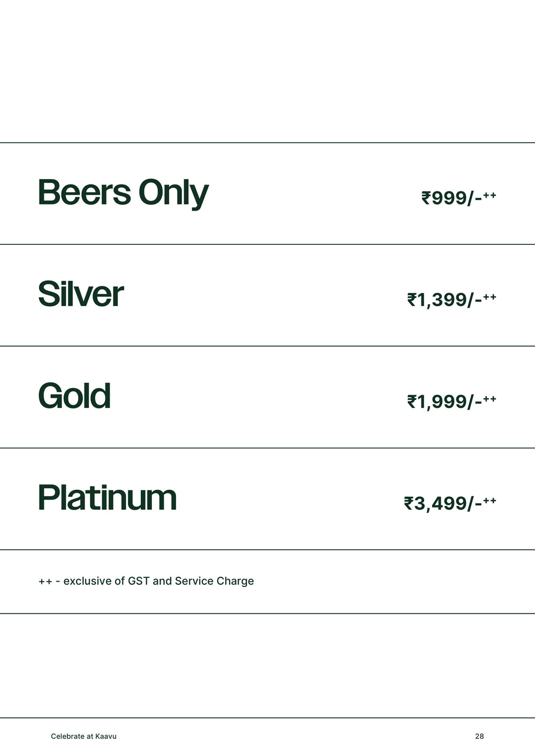Click the Platinum package heading

coord(107,498)
